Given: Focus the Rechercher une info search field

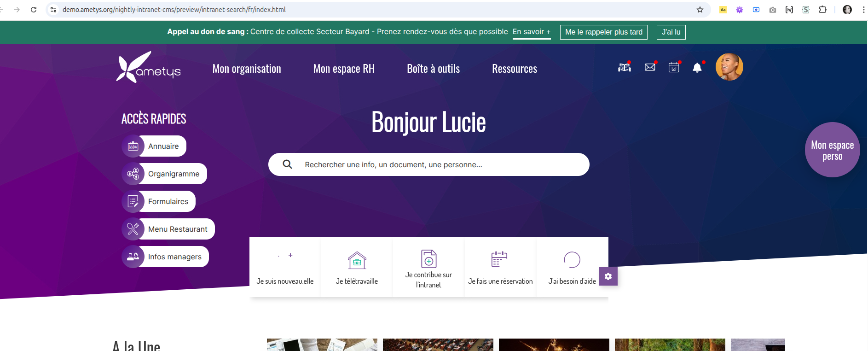Looking at the screenshot, I should pyautogui.click(x=437, y=164).
